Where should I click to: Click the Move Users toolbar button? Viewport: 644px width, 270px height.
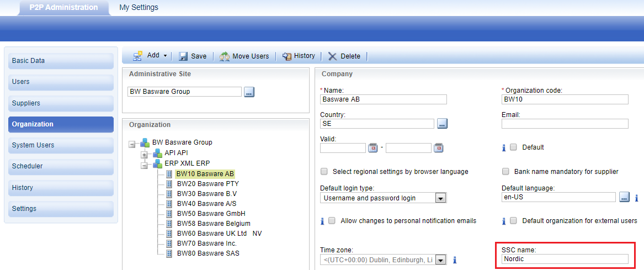coord(244,56)
